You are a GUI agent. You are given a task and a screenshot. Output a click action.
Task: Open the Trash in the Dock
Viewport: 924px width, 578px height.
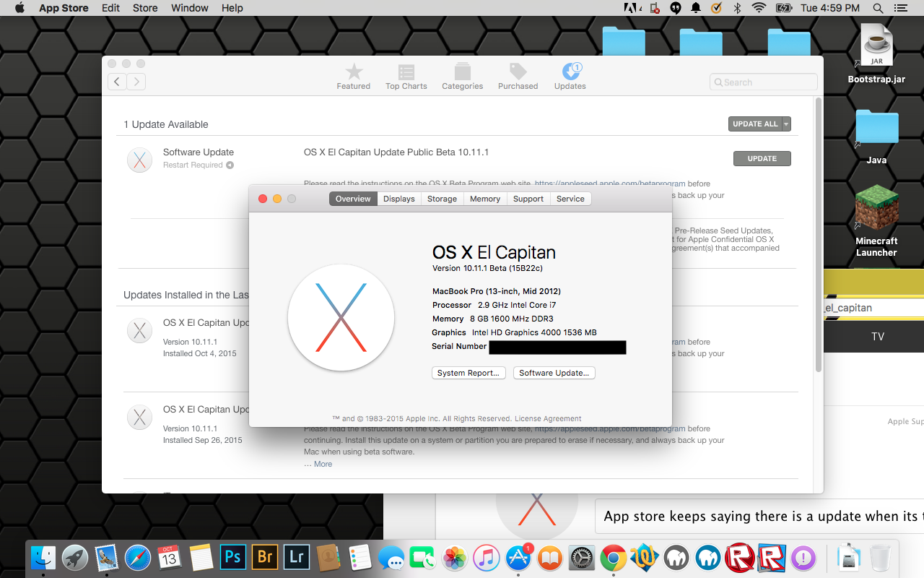pos(881,557)
